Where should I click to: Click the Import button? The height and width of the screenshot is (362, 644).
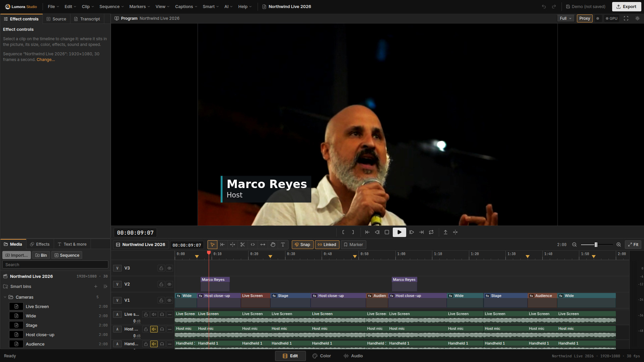(x=16, y=255)
